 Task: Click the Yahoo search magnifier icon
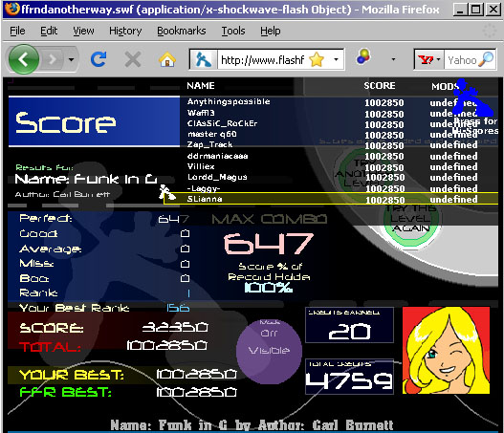pos(486,59)
